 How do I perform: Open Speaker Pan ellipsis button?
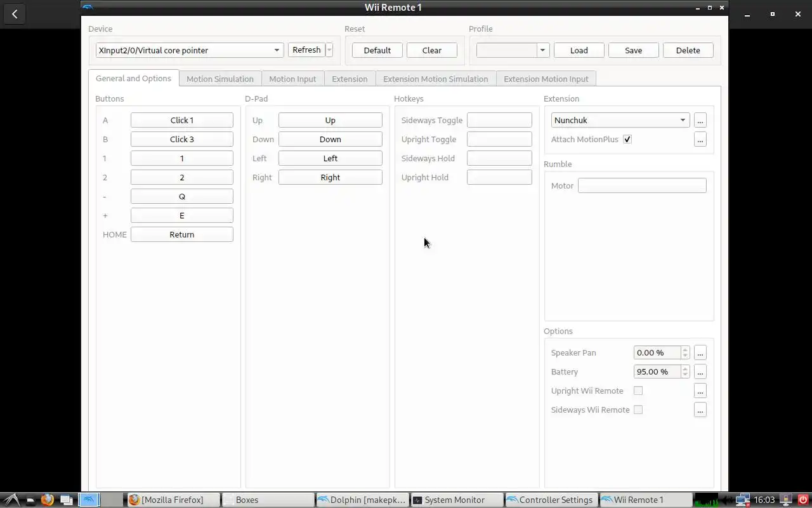(700, 352)
